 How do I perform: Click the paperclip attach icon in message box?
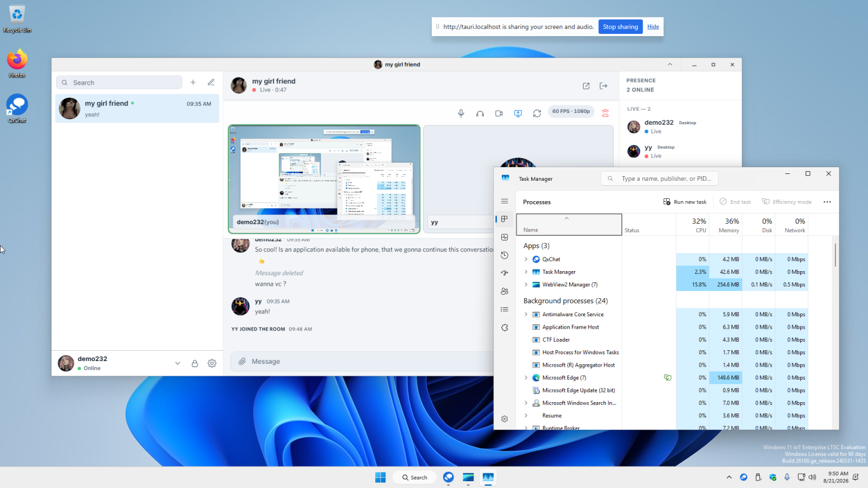(x=242, y=361)
